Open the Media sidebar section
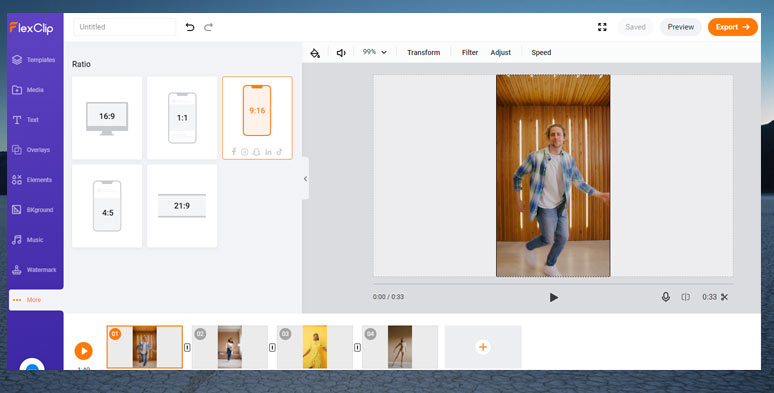This screenshot has width=774, height=393. coord(29,90)
